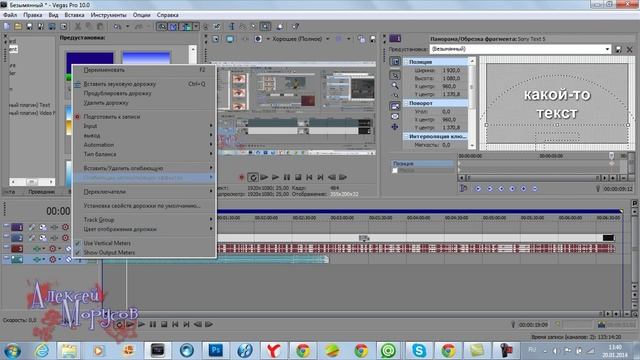
Task: Toggle the automation settings button on track 2
Action: (x=65, y=238)
